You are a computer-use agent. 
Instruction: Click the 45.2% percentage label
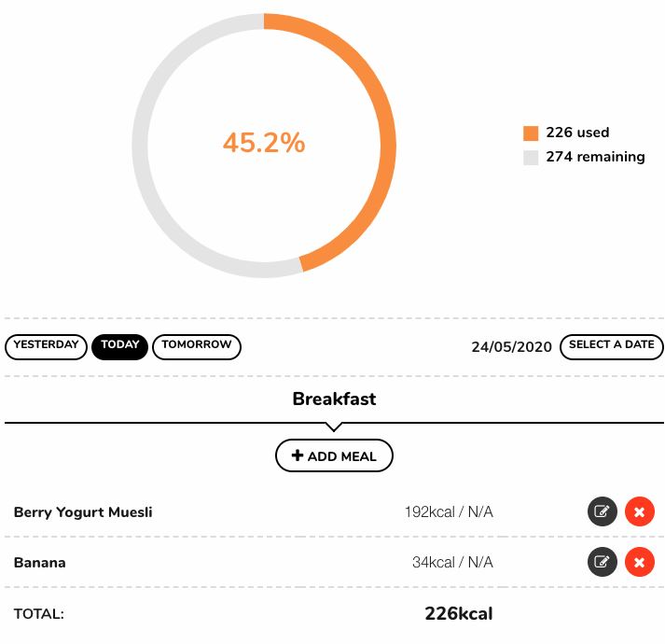[x=264, y=142]
